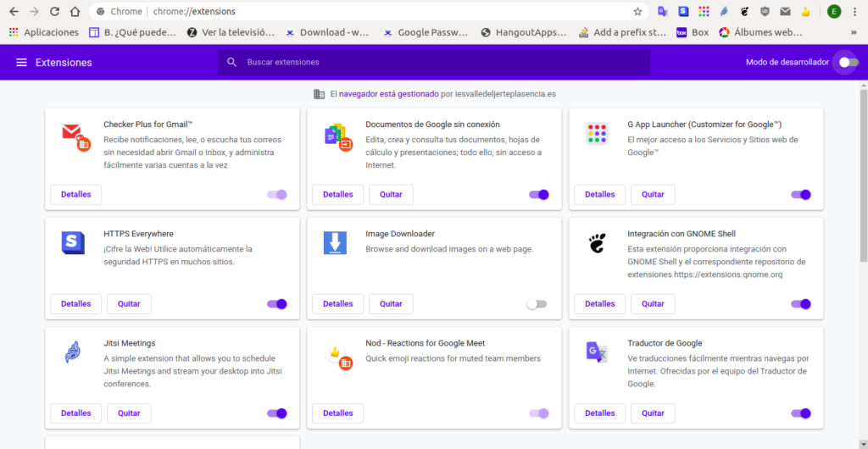
Task: Follow 'navegador está gestionado' link
Action: [x=388, y=94]
